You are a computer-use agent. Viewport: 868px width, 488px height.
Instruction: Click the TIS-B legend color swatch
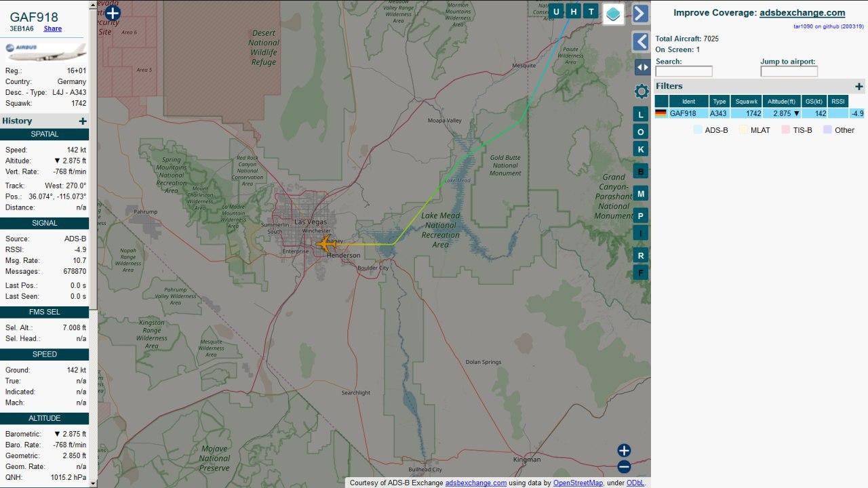[x=786, y=129]
